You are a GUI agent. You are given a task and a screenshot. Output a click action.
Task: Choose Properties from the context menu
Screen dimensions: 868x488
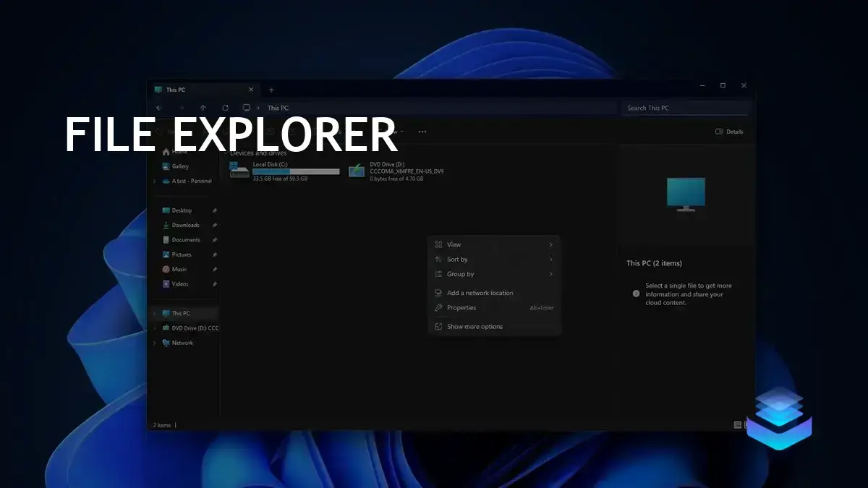point(494,308)
